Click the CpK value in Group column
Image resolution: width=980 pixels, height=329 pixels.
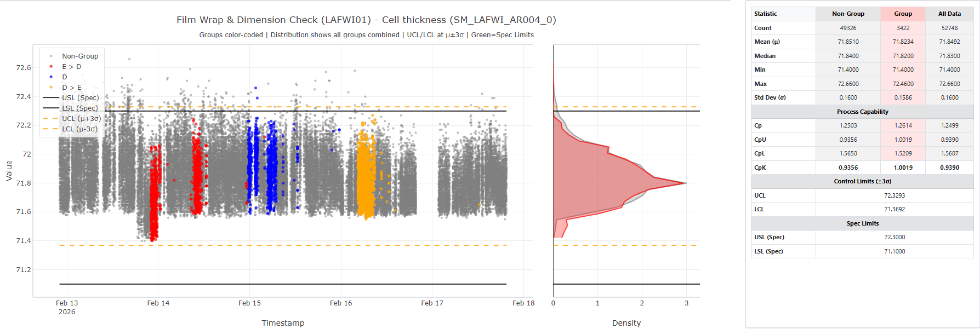903,168
